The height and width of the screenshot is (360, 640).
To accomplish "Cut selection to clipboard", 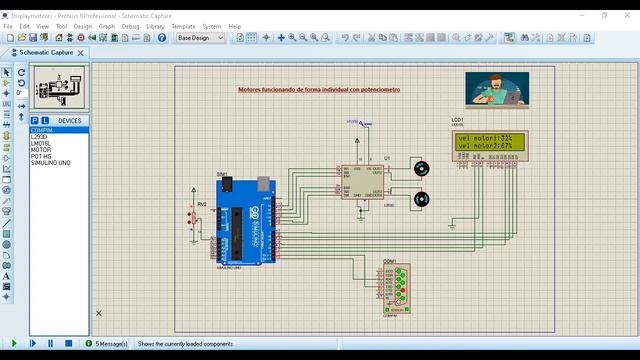I will click(x=371, y=38).
